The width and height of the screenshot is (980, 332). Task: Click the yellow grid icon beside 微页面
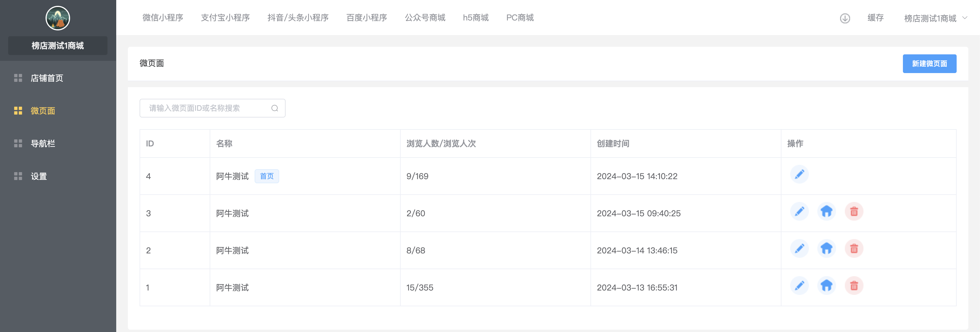[x=18, y=111]
